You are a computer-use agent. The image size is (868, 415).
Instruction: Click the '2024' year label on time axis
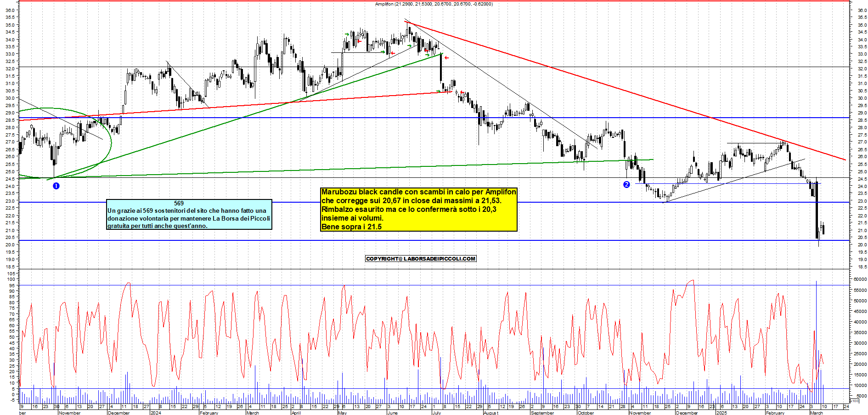(x=156, y=413)
